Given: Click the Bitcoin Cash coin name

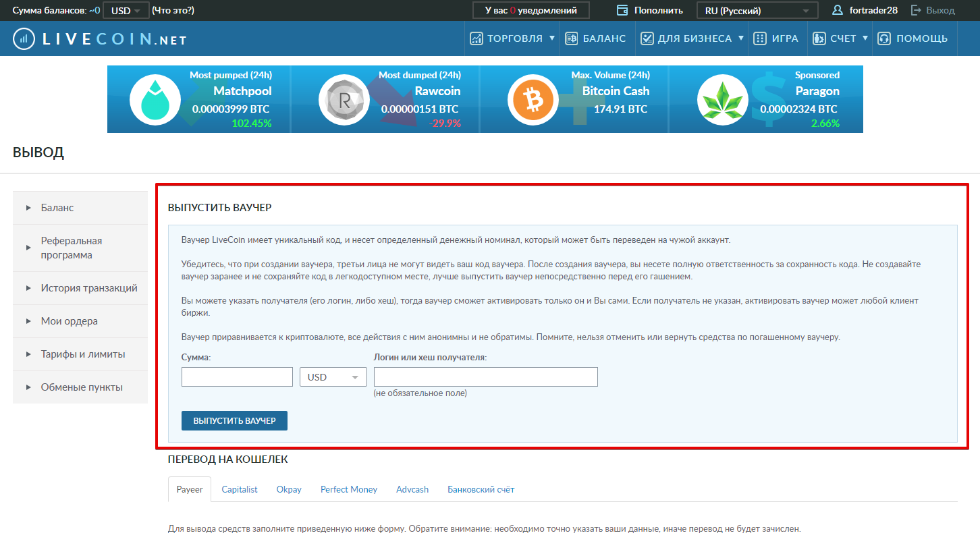Looking at the screenshot, I should click(616, 91).
